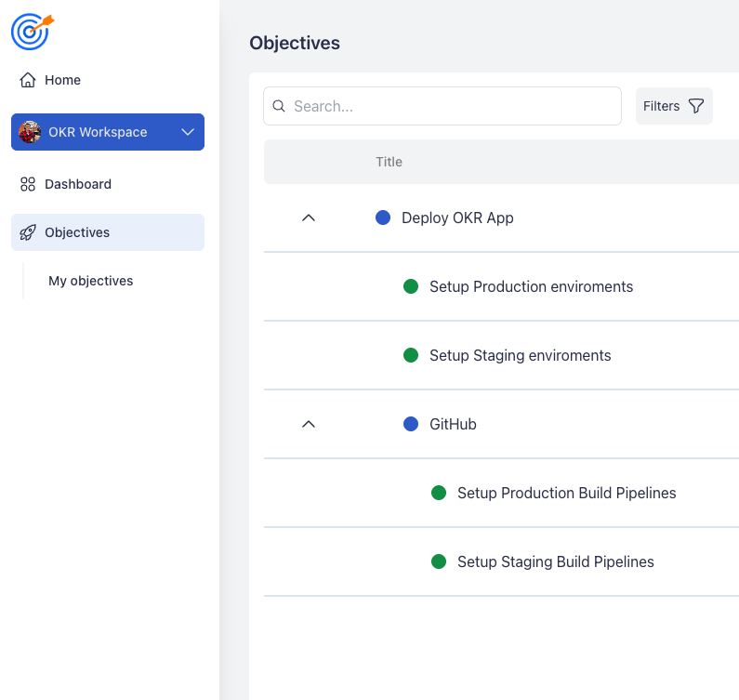Click green dot beside Setup Production enviroments

411,286
